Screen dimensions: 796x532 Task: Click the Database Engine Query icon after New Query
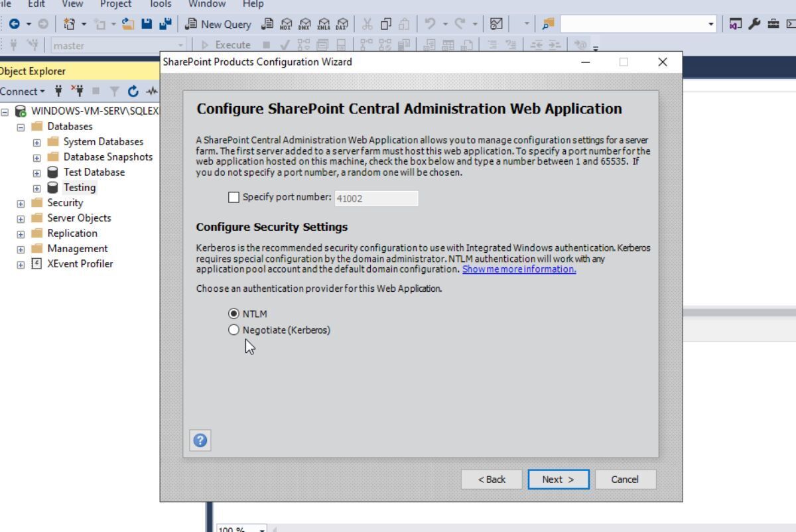267,24
